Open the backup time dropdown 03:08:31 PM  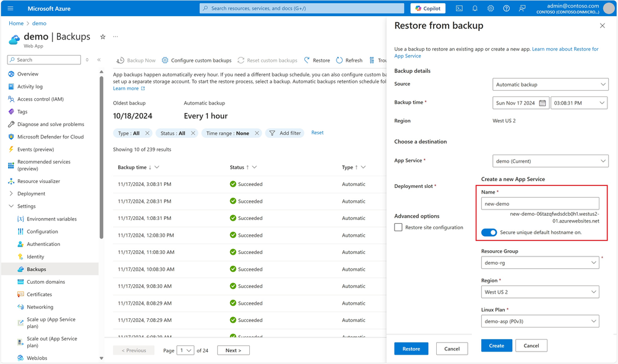click(x=578, y=103)
